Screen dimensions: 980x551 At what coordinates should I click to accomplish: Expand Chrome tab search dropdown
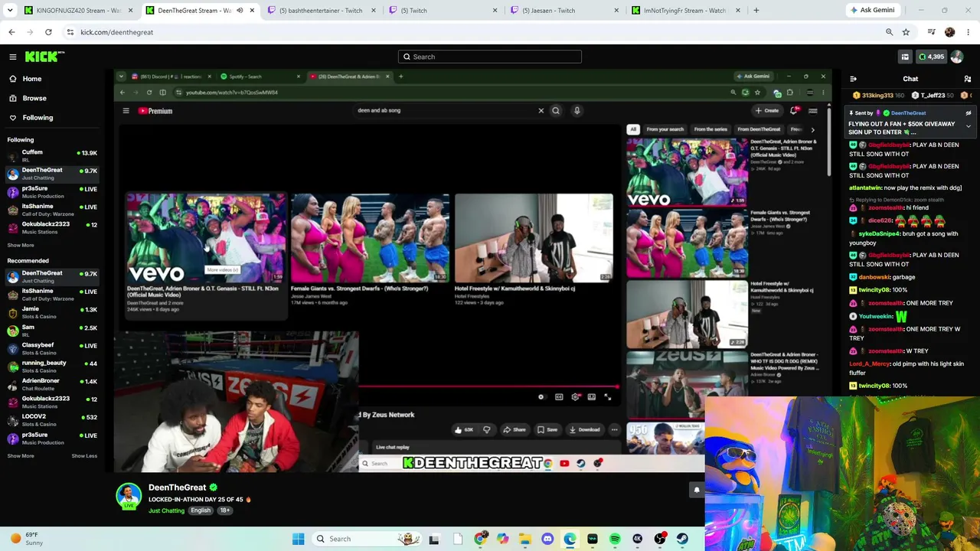coord(11,11)
